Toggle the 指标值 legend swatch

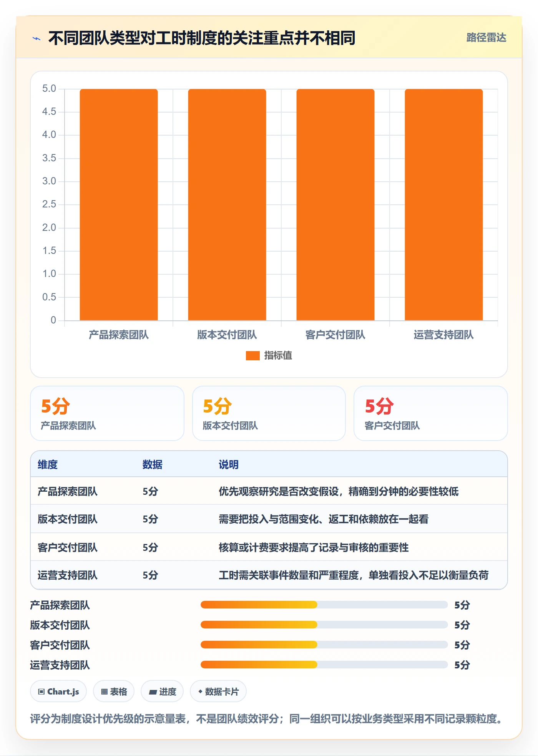tap(252, 356)
